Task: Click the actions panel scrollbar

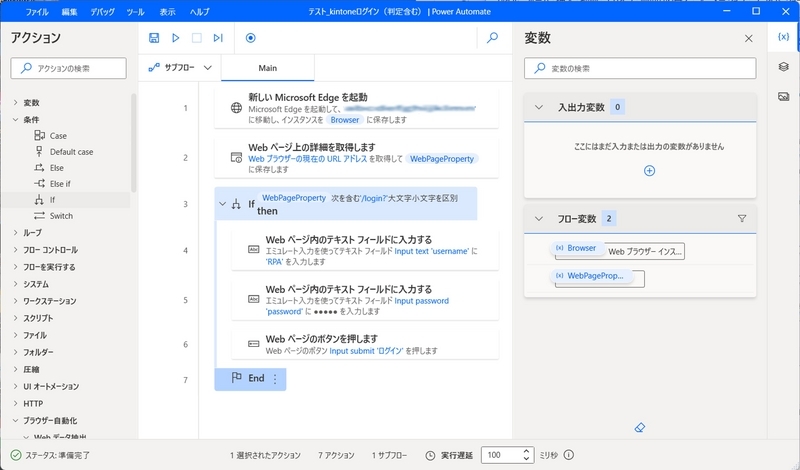Action: tap(134, 143)
